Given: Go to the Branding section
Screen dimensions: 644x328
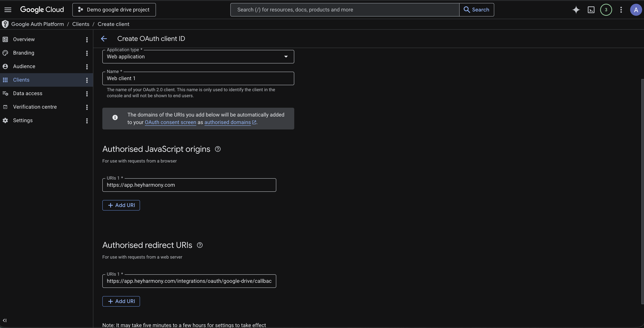Looking at the screenshot, I should (x=23, y=53).
